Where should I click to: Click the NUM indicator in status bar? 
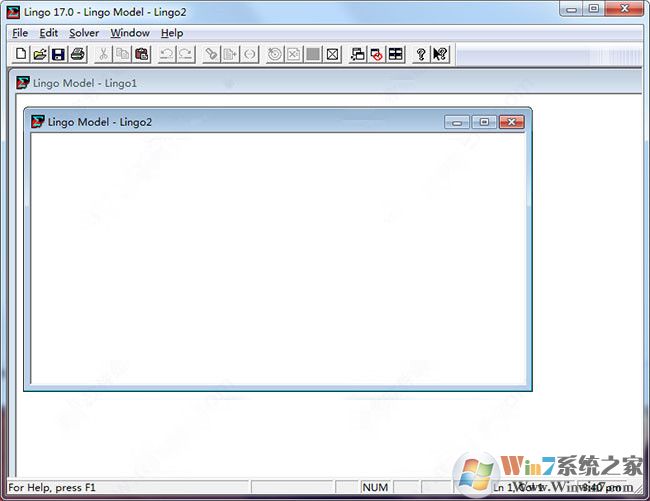click(x=375, y=487)
